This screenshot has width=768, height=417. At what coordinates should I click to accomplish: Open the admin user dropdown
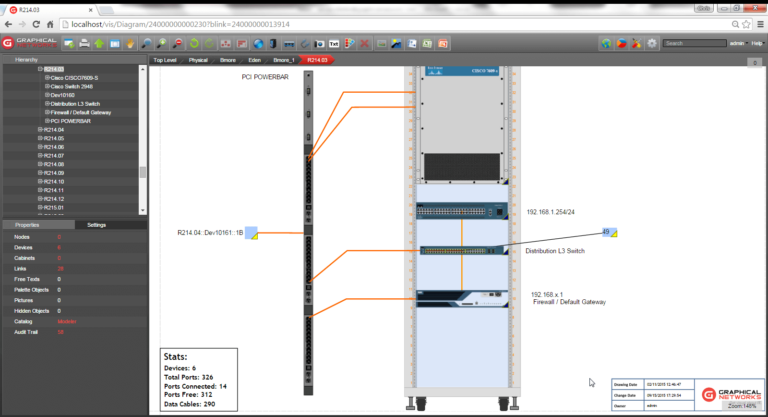[737, 43]
